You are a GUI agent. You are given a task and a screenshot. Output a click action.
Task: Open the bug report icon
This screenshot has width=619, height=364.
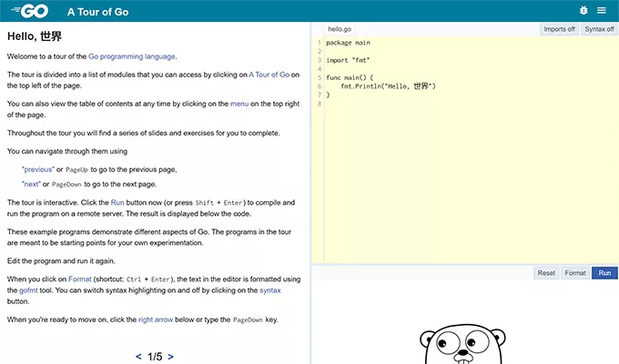(x=583, y=11)
